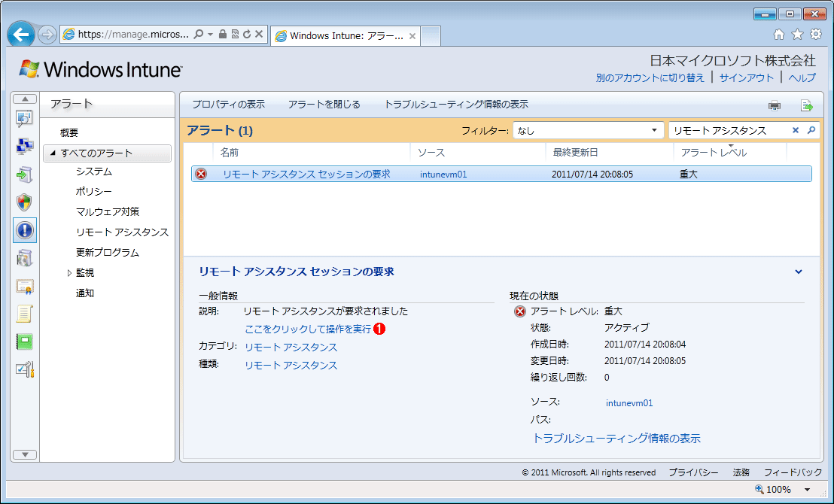The width and height of the screenshot is (834, 504).
Task: Select 概要 in the alerts navigation
Action: tap(69, 133)
